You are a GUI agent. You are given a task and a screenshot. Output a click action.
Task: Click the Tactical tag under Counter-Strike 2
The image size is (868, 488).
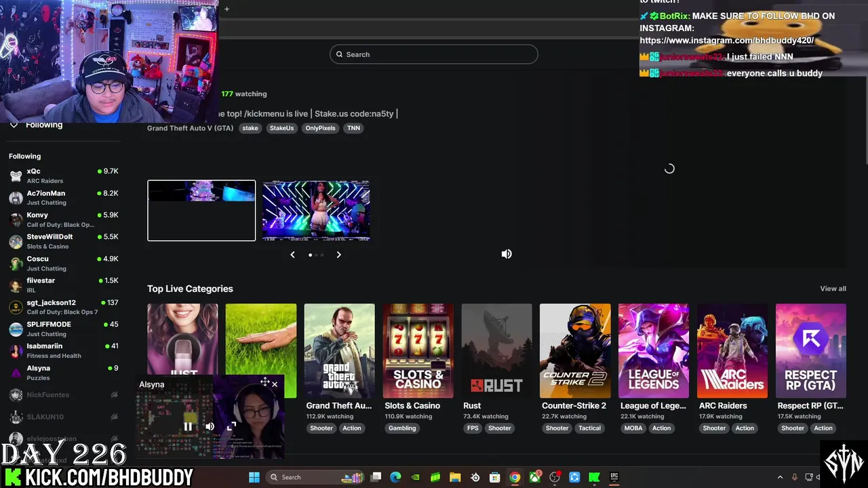coord(589,428)
